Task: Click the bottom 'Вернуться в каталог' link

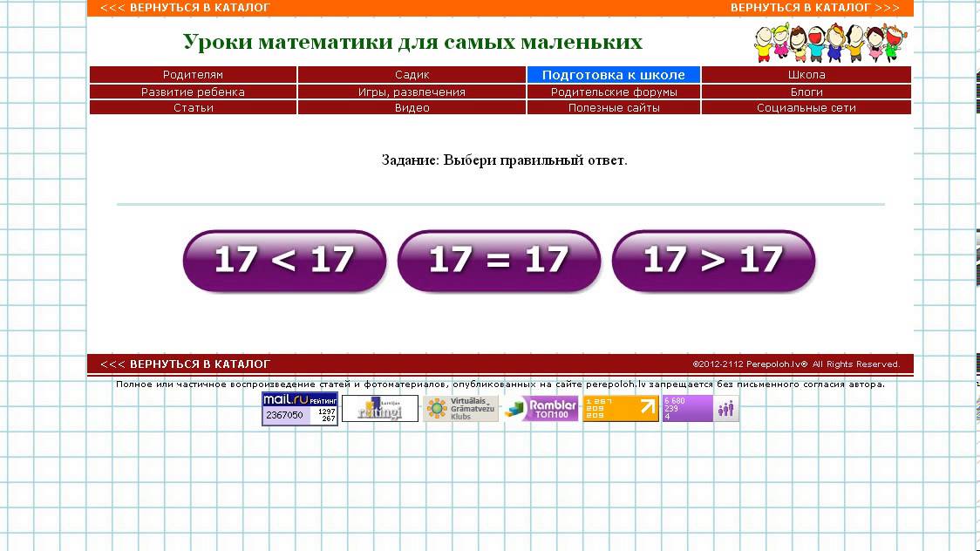Action: click(x=185, y=364)
